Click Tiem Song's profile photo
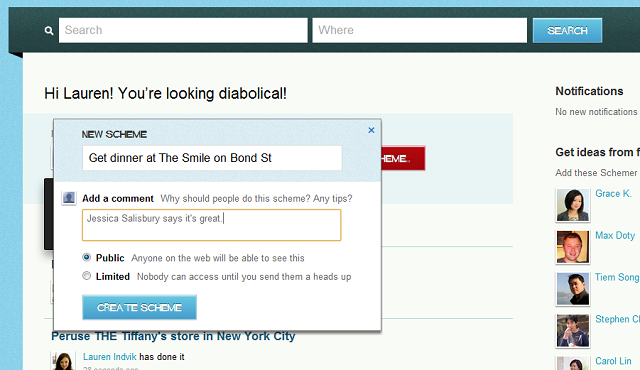The image size is (640, 370). (573, 289)
